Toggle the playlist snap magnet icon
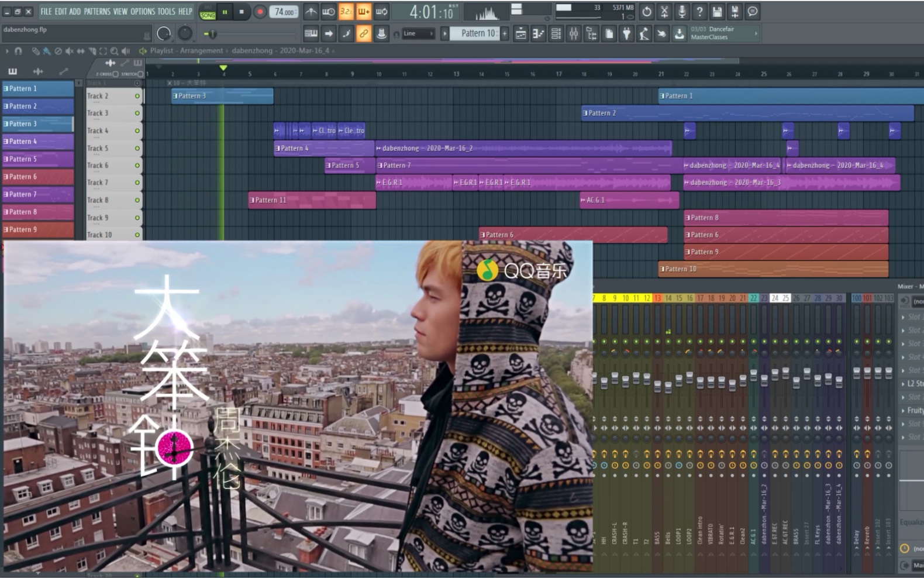Viewport: 924px width, 578px height. (x=18, y=51)
